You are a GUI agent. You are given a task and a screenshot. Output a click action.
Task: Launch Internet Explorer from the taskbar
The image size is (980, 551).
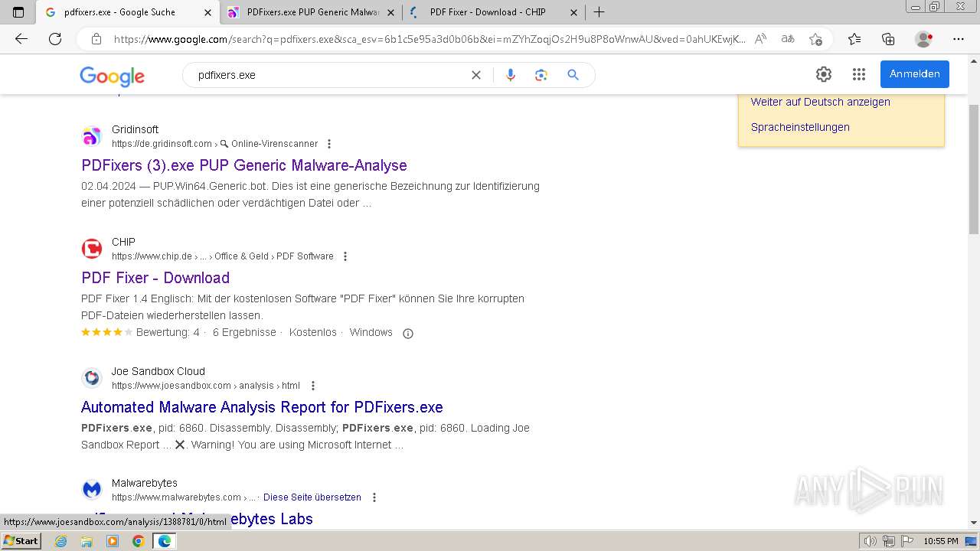point(60,541)
